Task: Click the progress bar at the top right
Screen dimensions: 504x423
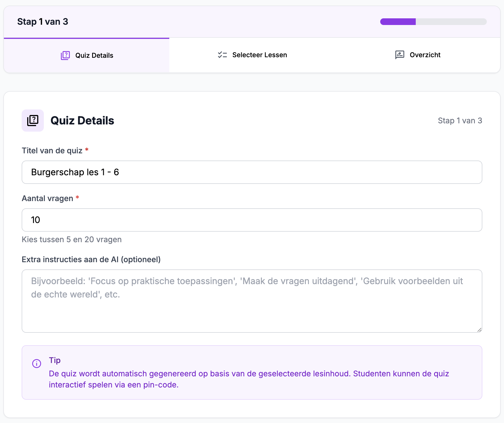Action: tap(434, 21)
